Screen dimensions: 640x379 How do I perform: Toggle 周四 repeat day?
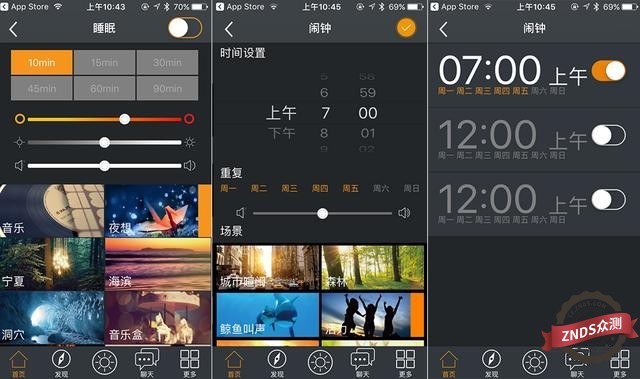(x=320, y=188)
